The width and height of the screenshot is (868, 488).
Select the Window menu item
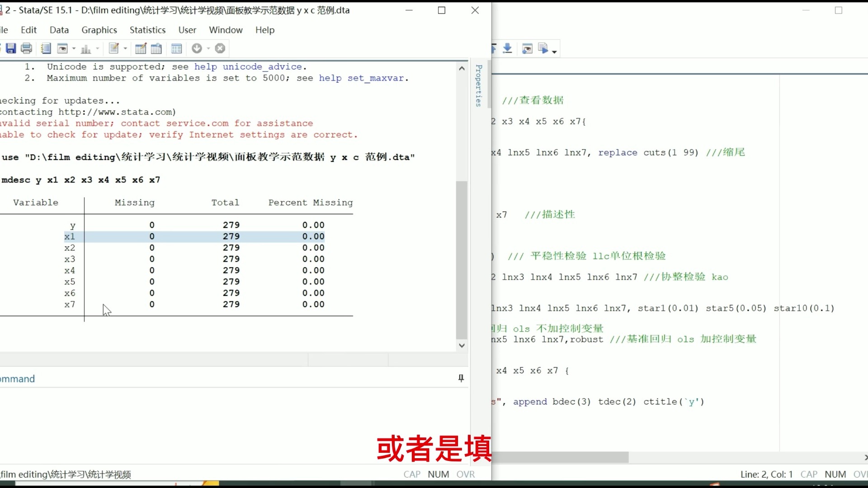click(x=225, y=30)
